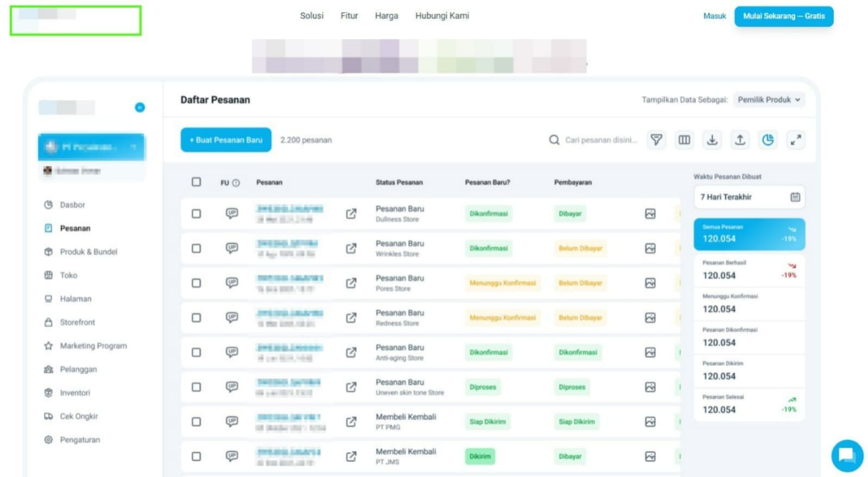Open Pelanggan in the sidebar
This screenshot has width=868, height=477.
tap(78, 369)
